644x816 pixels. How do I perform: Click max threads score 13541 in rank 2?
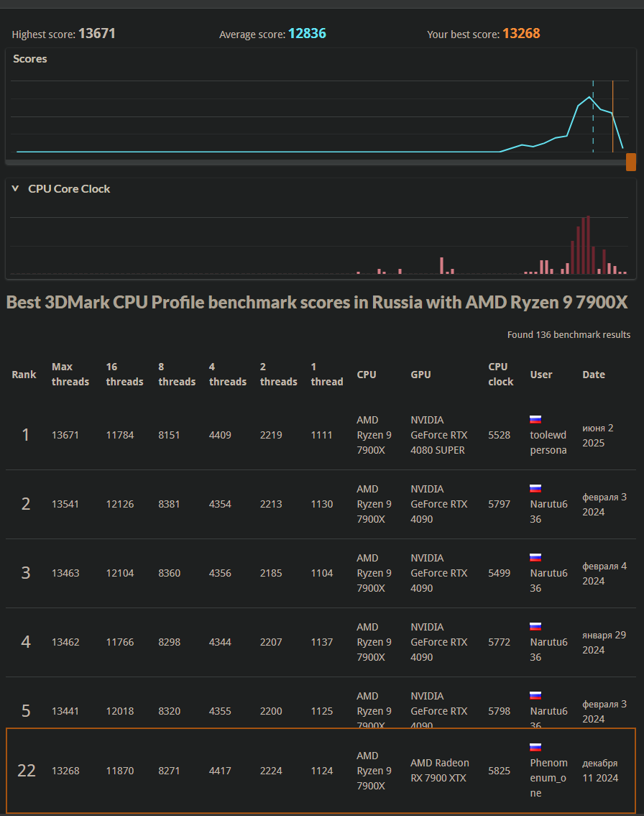click(65, 504)
